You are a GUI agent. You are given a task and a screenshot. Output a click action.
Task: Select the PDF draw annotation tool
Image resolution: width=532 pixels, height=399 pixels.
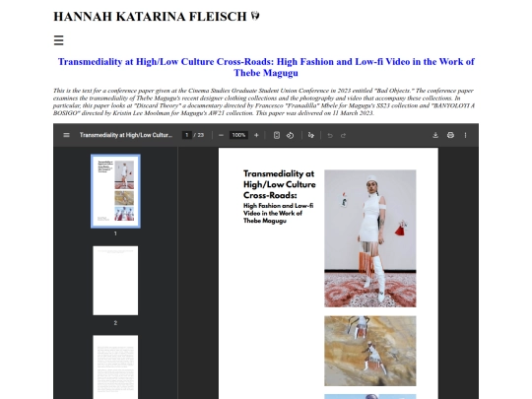[x=310, y=135]
